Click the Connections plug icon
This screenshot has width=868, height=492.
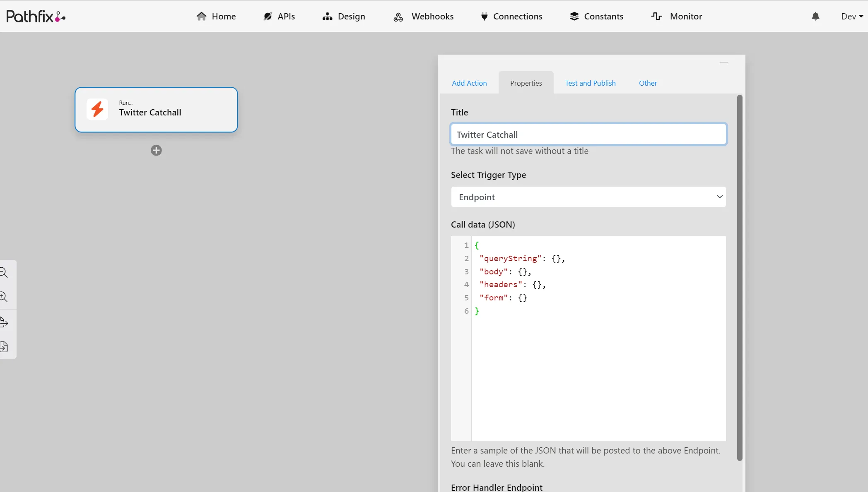(484, 17)
